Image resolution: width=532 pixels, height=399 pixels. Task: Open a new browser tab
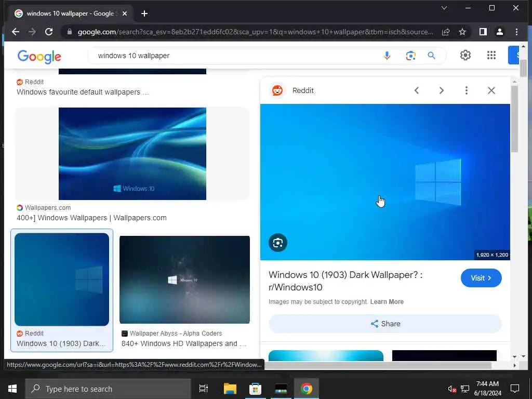pyautogui.click(x=144, y=14)
